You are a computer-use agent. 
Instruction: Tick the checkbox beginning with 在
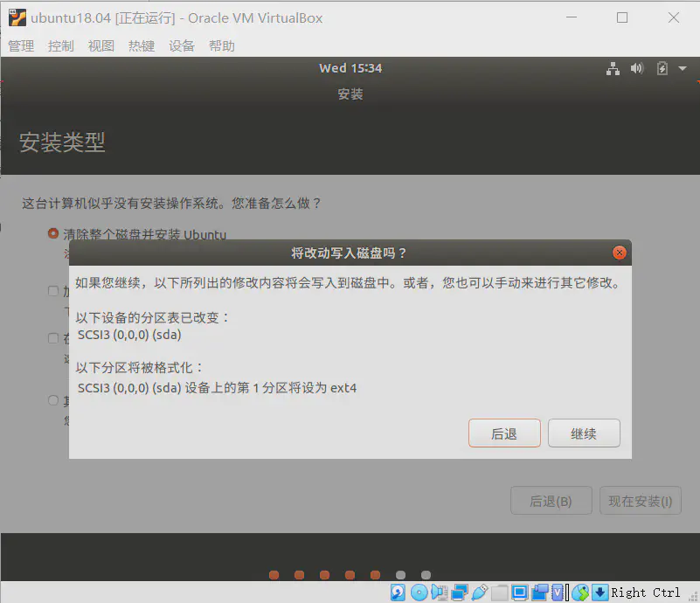coord(53,338)
